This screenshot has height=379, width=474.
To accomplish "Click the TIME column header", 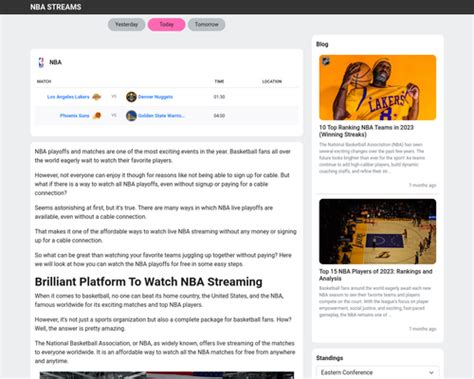I will click(x=219, y=81).
